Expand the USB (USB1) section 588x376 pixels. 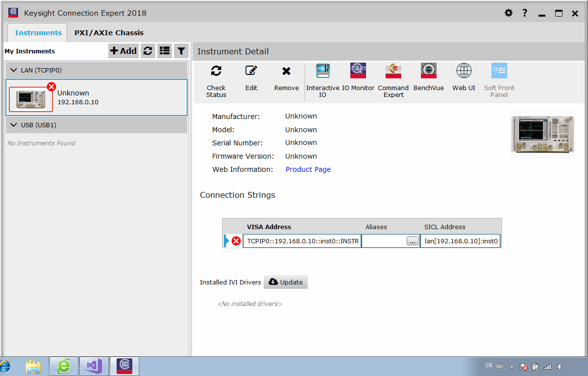coord(14,125)
